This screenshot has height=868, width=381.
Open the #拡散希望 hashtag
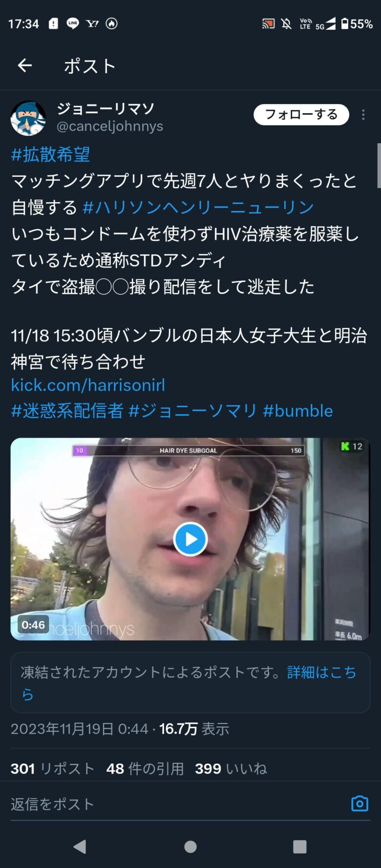(x=50, y=154)
